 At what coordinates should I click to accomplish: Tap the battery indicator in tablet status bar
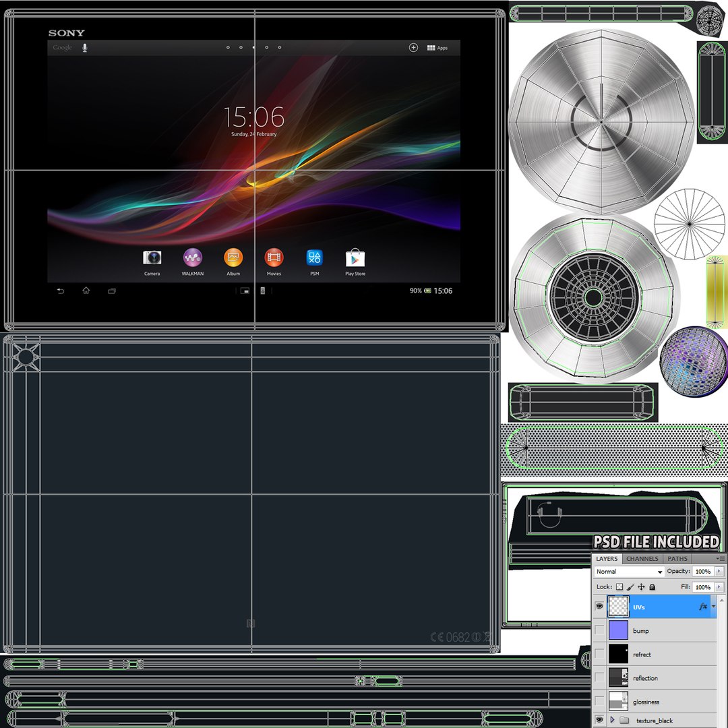coord(427,291)
